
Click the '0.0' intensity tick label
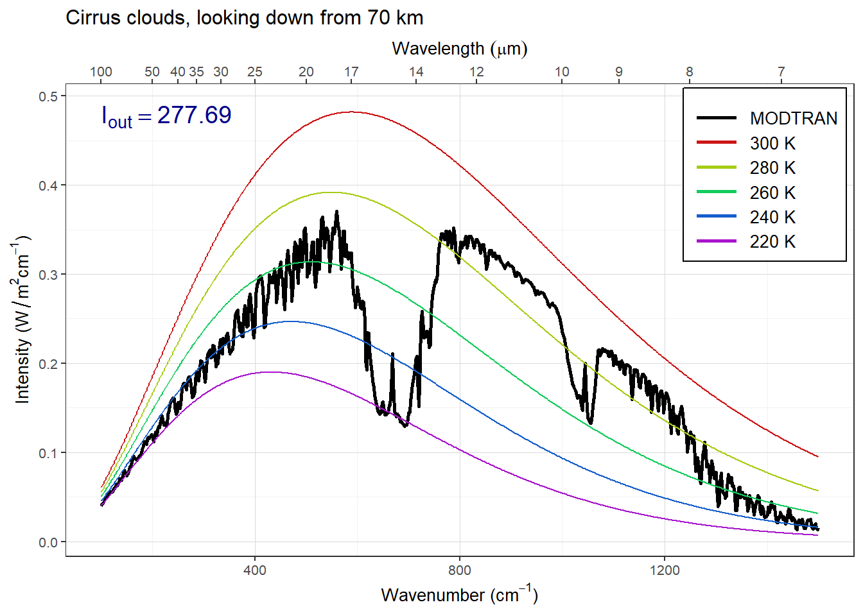pyautogui.click(x=48, y=542)
